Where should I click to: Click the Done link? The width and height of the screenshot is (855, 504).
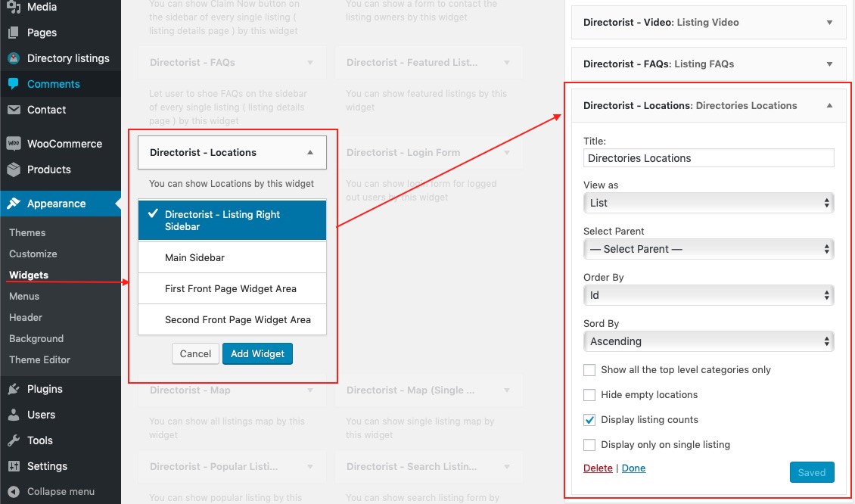pyautogui.click(x=633, y=468)
